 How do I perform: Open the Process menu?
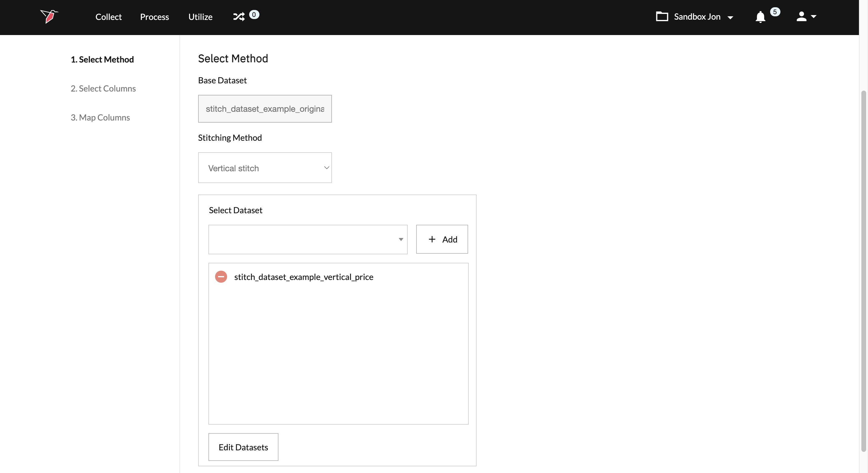(154, 17)
